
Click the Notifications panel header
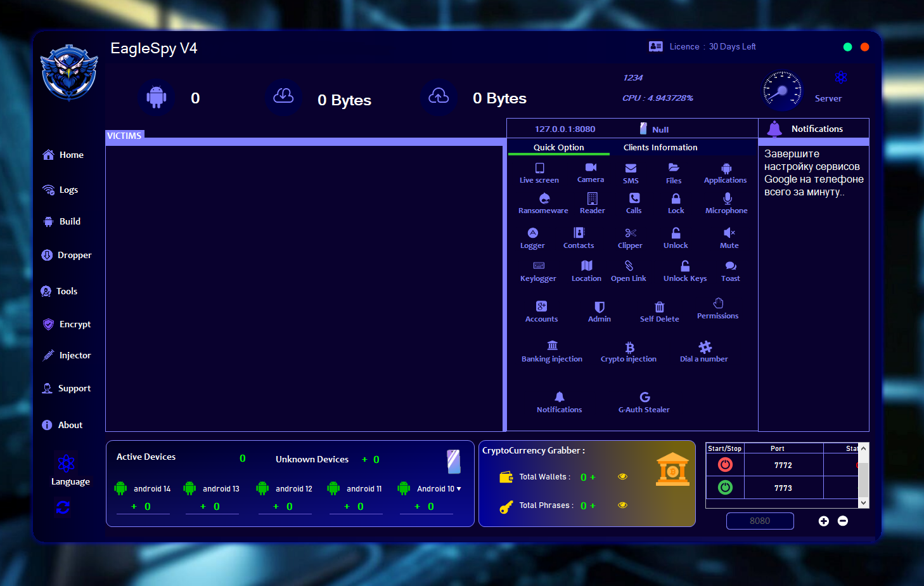pos(814,129)
